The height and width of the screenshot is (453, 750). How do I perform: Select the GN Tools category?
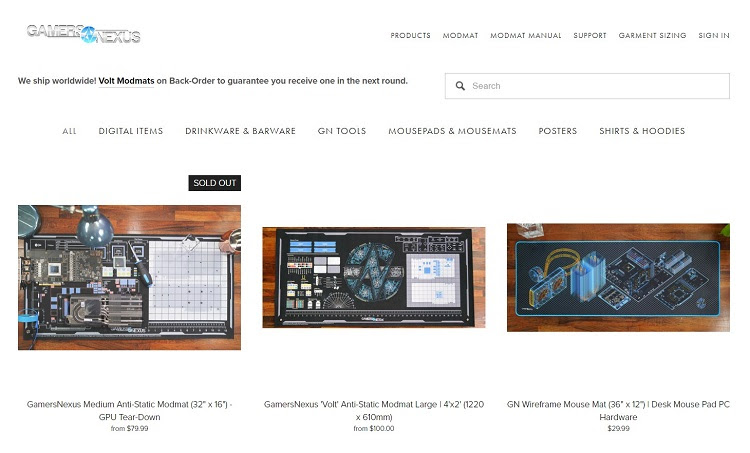pyautogui.click(x=342, y=131)
